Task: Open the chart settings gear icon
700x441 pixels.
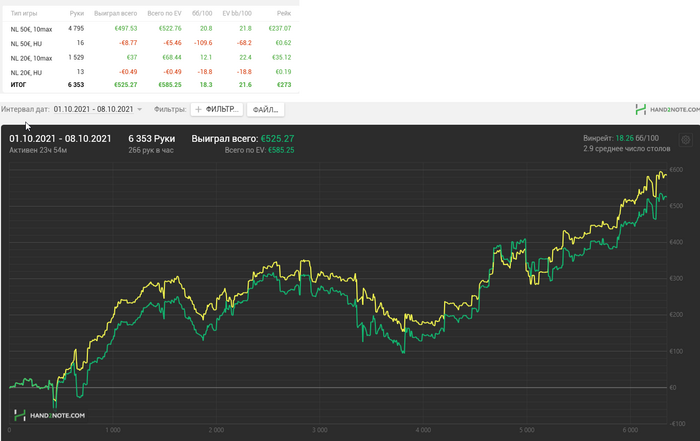Action: click(685, 140)
